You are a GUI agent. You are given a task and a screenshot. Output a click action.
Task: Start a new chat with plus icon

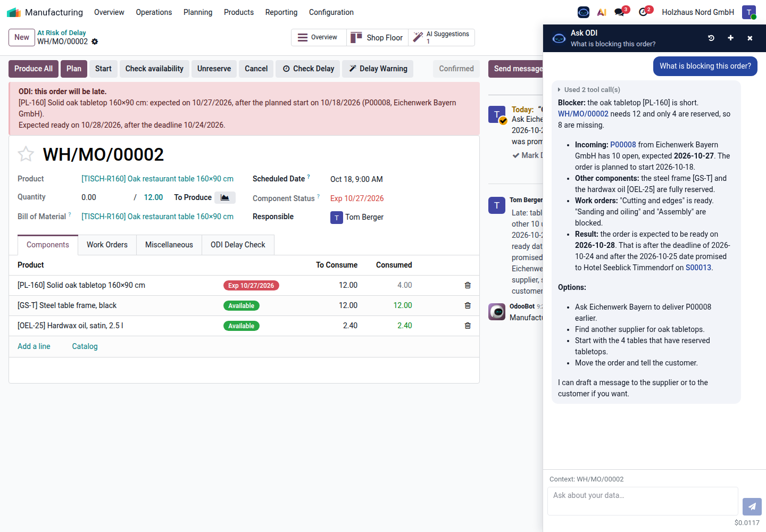[x=730, y=38]
